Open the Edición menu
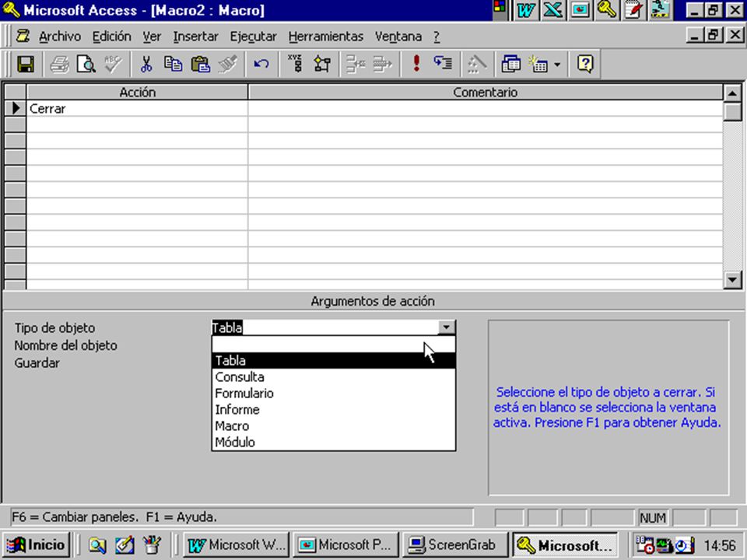 click(111, 37)
